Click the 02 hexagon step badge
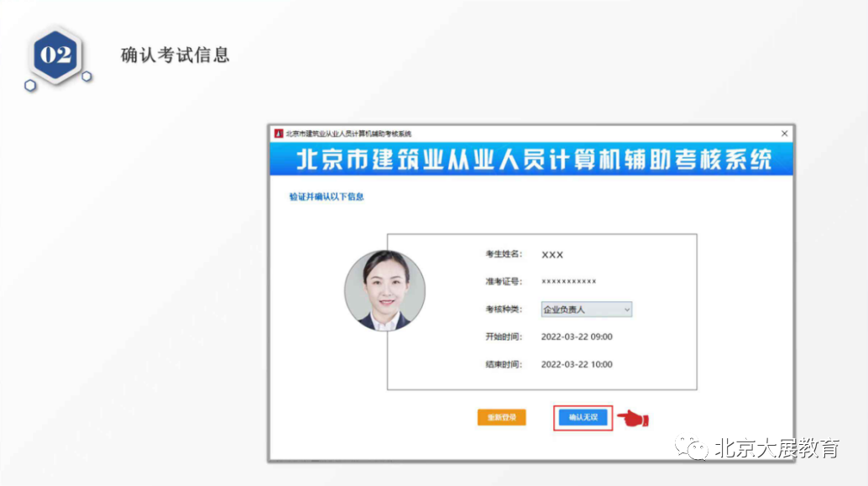 56,56
